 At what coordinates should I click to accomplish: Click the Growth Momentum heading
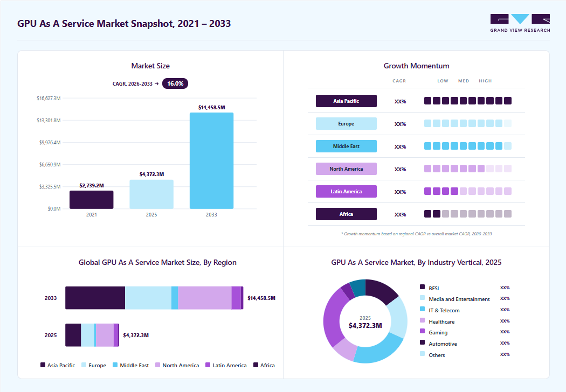(x=416, y=66)
